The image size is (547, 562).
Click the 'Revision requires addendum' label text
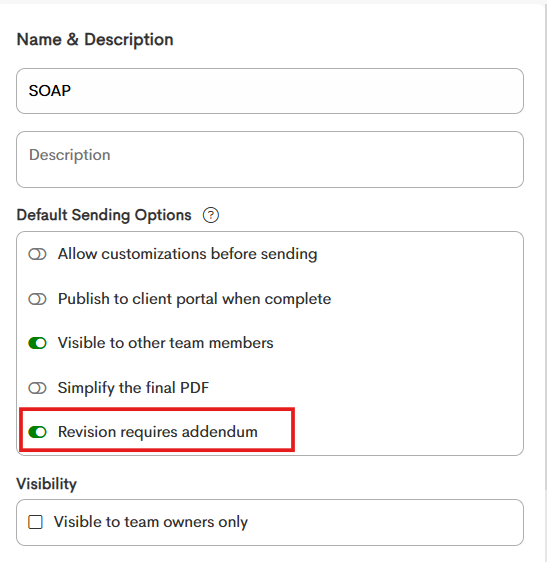click(158, 432)
